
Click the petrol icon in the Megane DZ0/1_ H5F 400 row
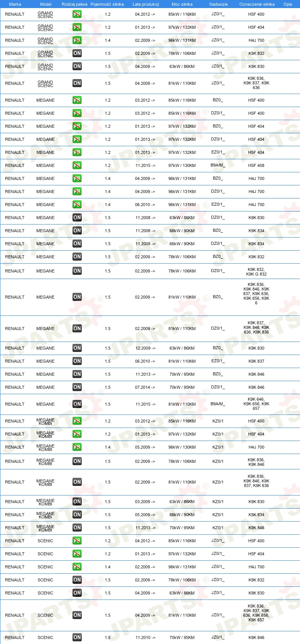77,113
